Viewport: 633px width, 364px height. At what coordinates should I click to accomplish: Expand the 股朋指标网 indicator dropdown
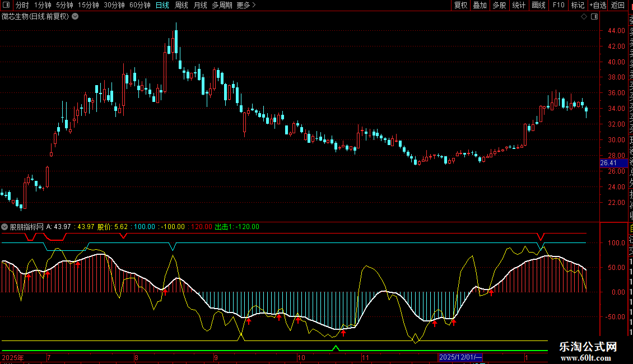point(5,227)
